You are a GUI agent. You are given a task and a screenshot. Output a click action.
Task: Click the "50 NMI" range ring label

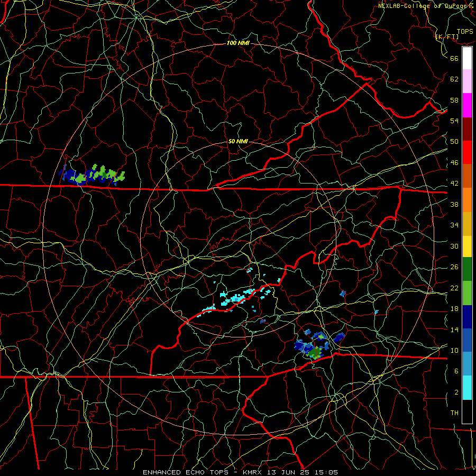tap(238, 141)
